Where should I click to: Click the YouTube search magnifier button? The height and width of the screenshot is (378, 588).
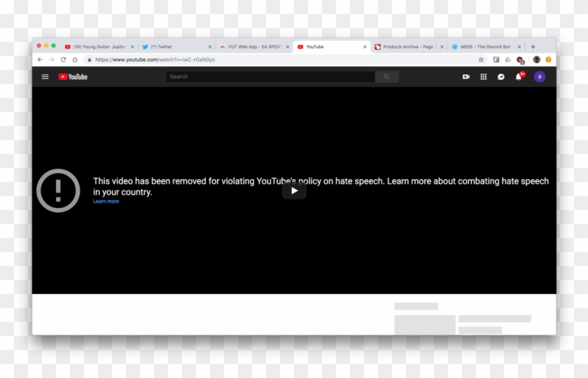pyautogui.click(x=386, y=76)
